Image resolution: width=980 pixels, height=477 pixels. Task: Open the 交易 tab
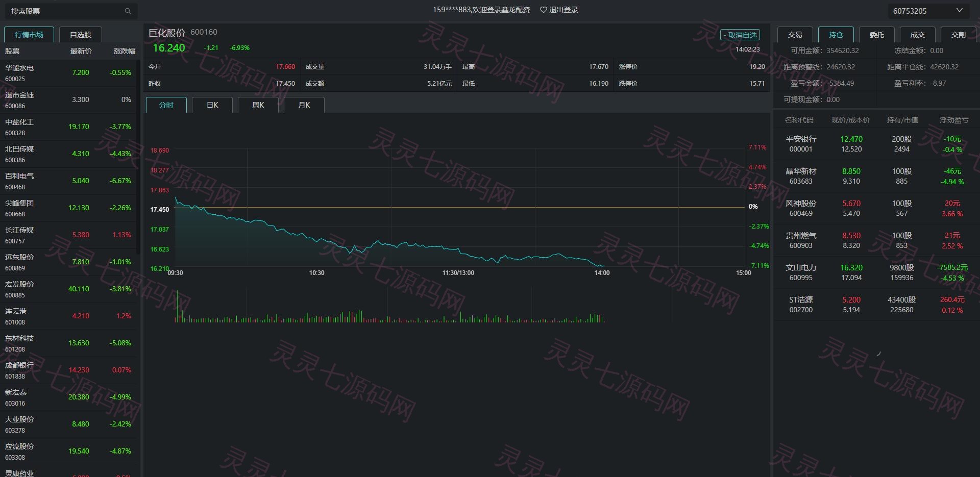point(795,35)
